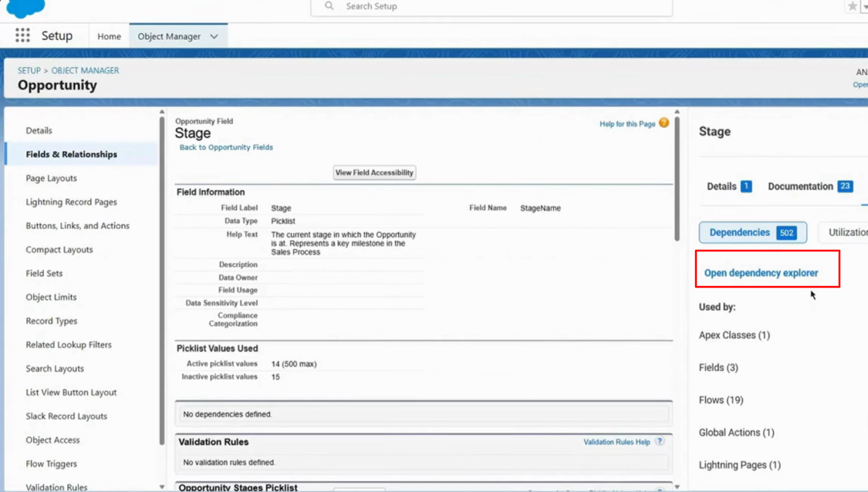
Task: Click the favorites star icon
Action: [x=852, y=6]
